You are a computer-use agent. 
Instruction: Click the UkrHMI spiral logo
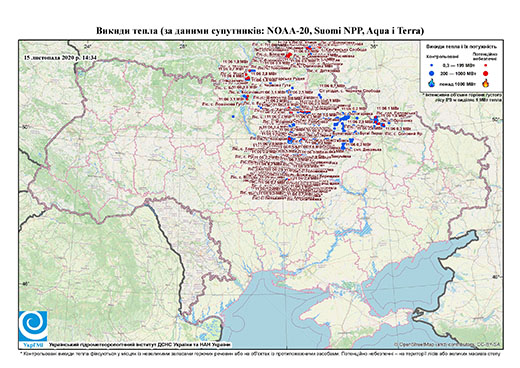[33, 326]
